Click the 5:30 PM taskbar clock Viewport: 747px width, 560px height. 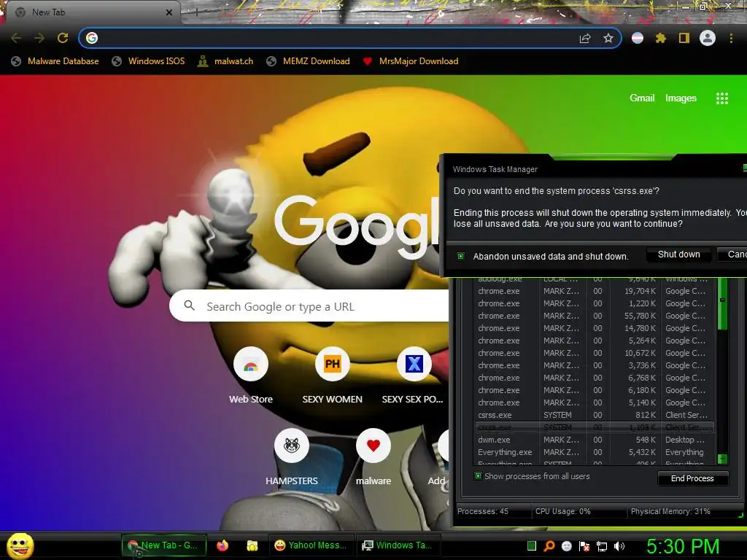(683, 546)
